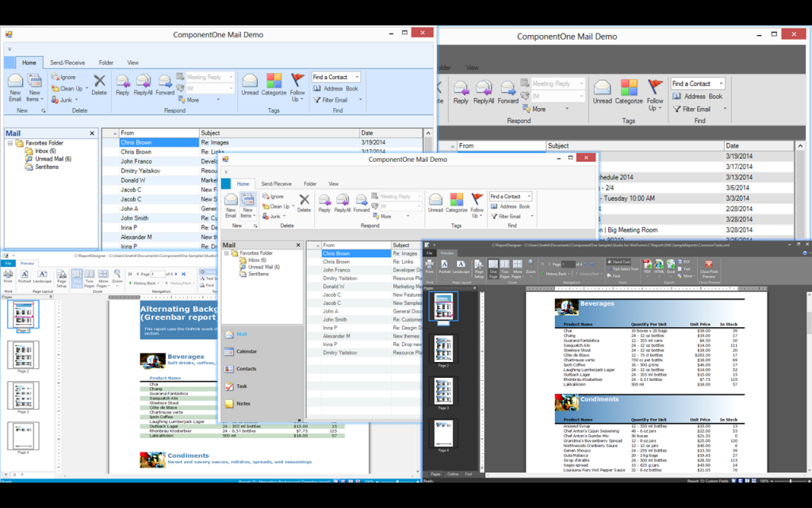
Task: Toggle Two Pages view in the light report designer
Action: tap(89, 279)
